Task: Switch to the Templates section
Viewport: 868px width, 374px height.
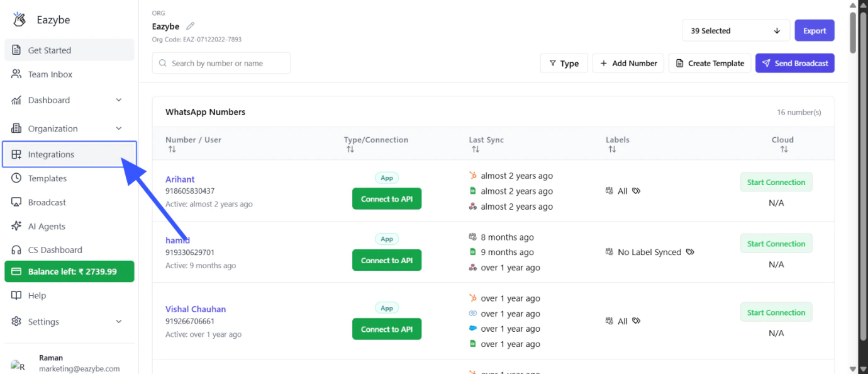Action: coord(46,178)
